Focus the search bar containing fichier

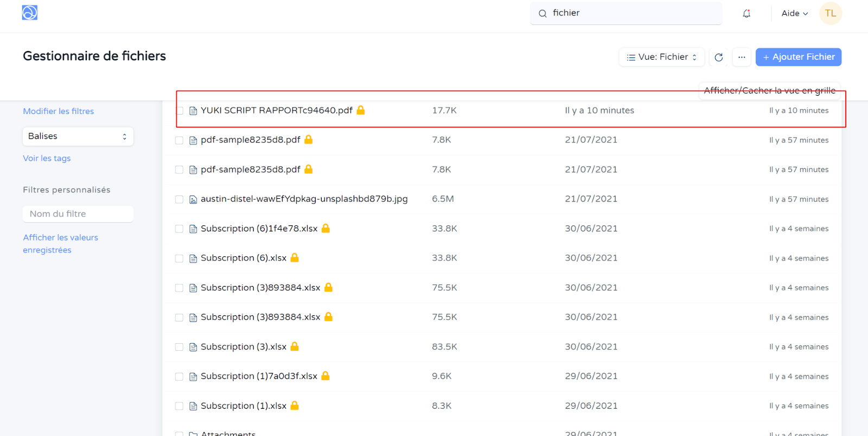pyautogui.click(x=629, y=13)
